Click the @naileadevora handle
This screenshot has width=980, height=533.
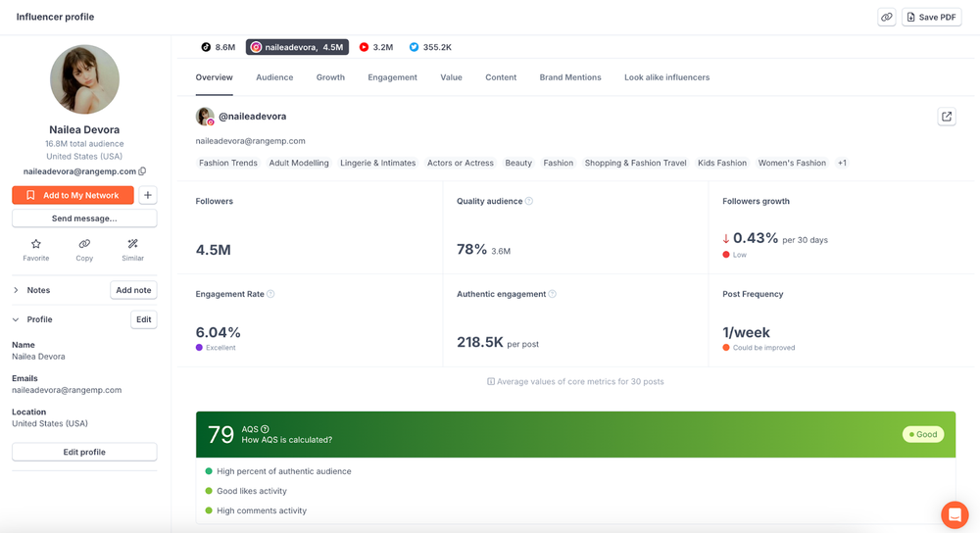(x=253, y=117)
